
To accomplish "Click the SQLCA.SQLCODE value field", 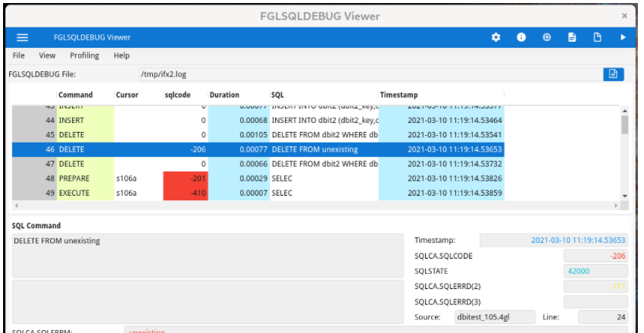I will pos(596,256).
